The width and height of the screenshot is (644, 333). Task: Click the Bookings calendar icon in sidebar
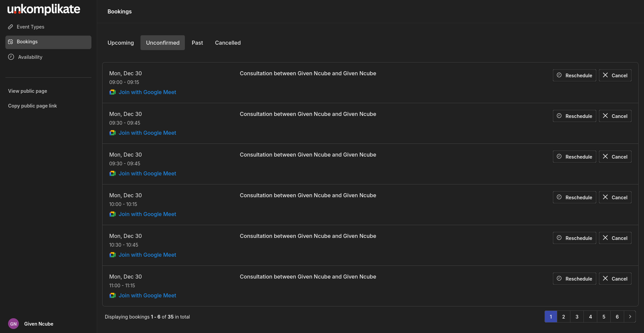pos(11,42)
